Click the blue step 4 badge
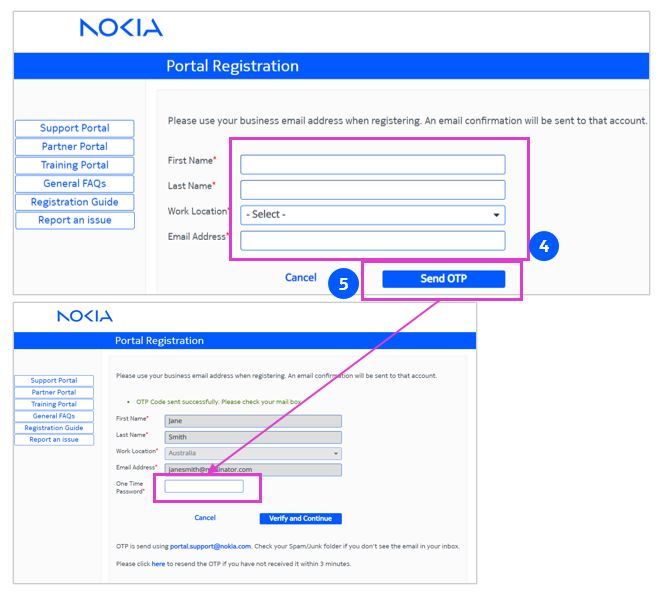 tap(543, 247)
